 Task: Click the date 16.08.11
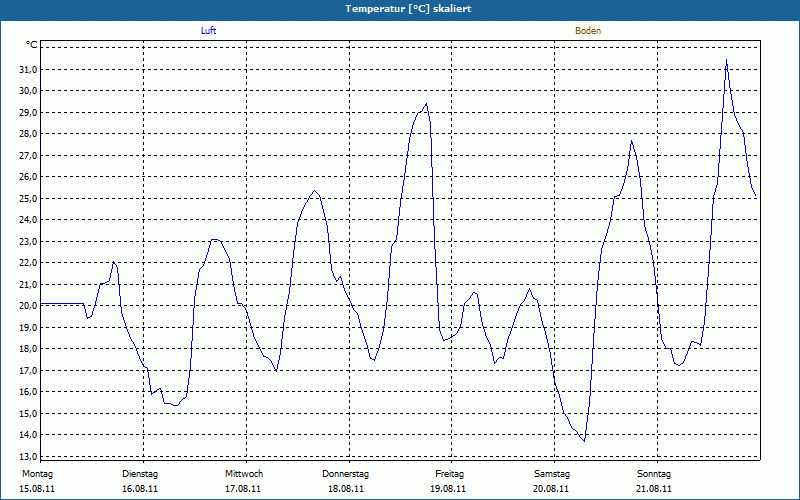tap(140, 489)
